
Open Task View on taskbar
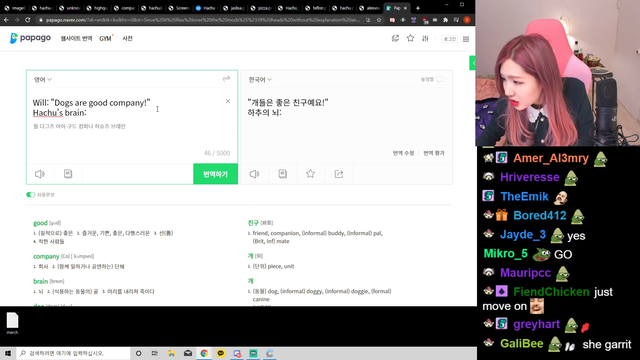tap(155, 353)
